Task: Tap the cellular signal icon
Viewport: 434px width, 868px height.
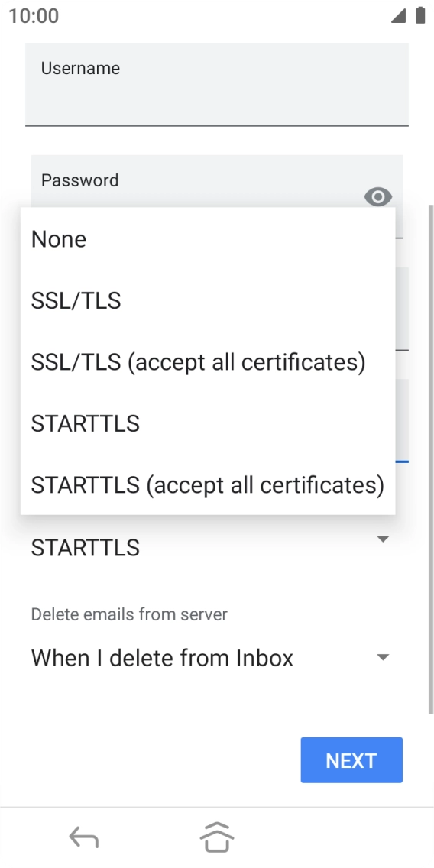Action: (398, 16)
